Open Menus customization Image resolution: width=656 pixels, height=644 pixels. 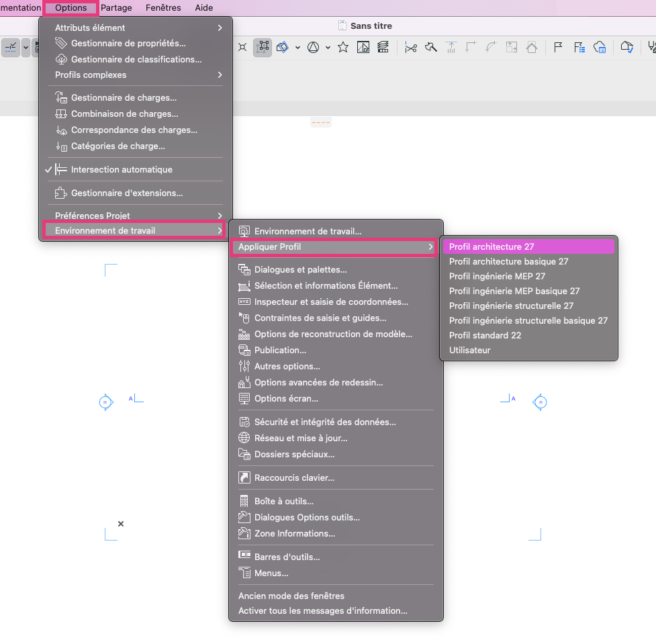point(336,573)
